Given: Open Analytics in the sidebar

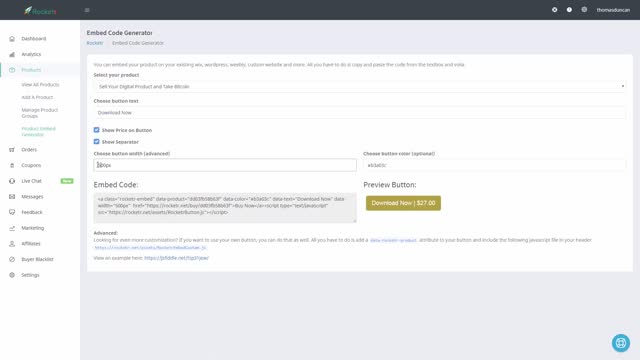Looking at the screenshot, I should coord(31,54).
